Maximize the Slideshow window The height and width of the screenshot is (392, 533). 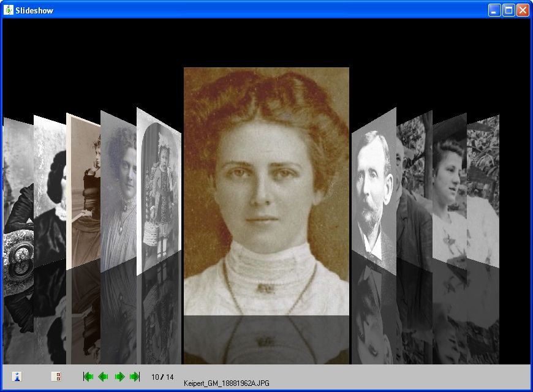point(508,10)
